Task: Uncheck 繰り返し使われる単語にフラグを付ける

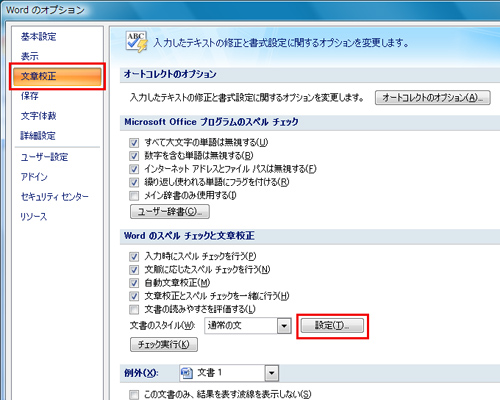Action: (134, 182)
